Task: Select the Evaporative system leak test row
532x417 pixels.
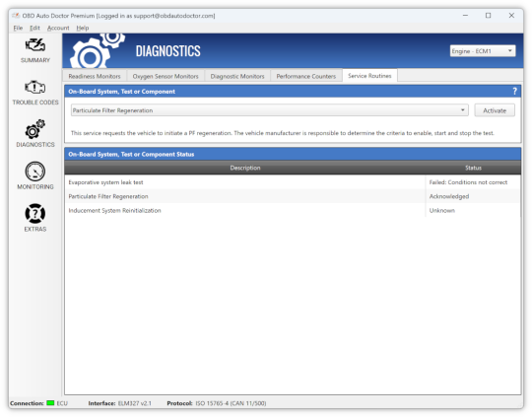Action: pos(293,182)
